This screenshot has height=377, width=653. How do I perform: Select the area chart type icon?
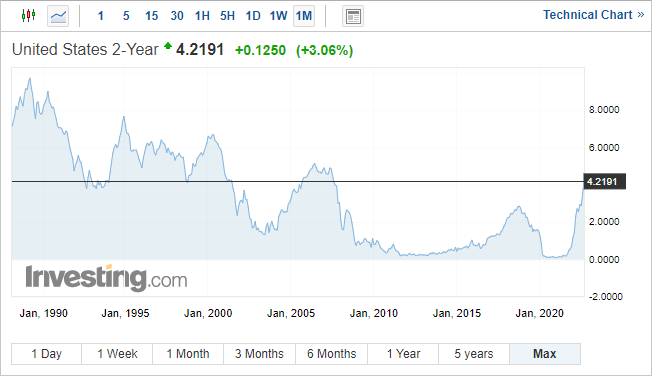[x=58, y=16]
